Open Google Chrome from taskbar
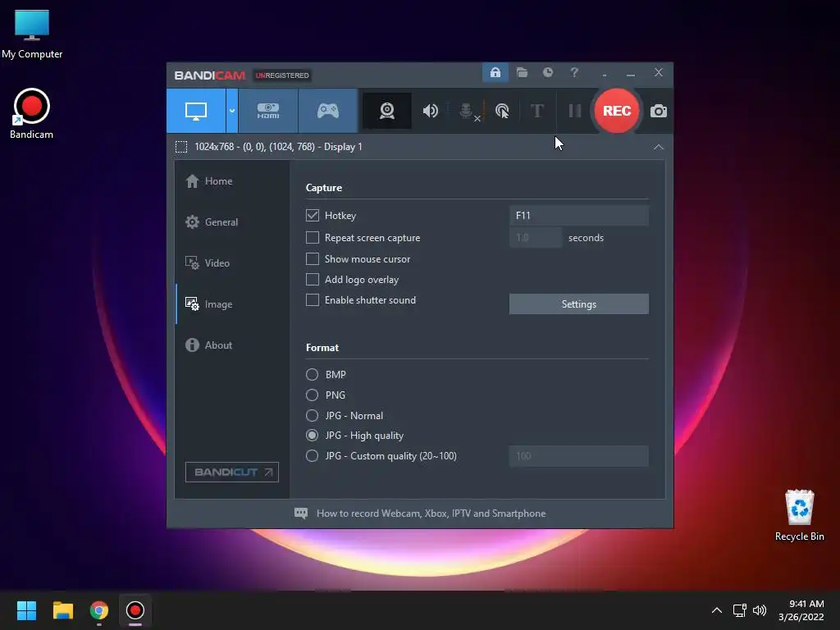This screenshot has width=840, height=630. click(x=99, y=610)
